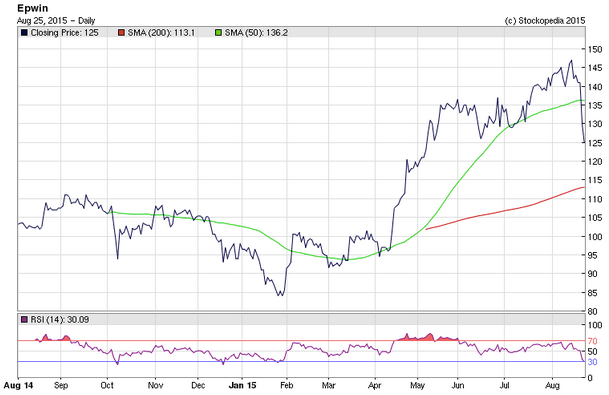
Task: Click the 'Apr' x-axis label
Action: point(375,385)
